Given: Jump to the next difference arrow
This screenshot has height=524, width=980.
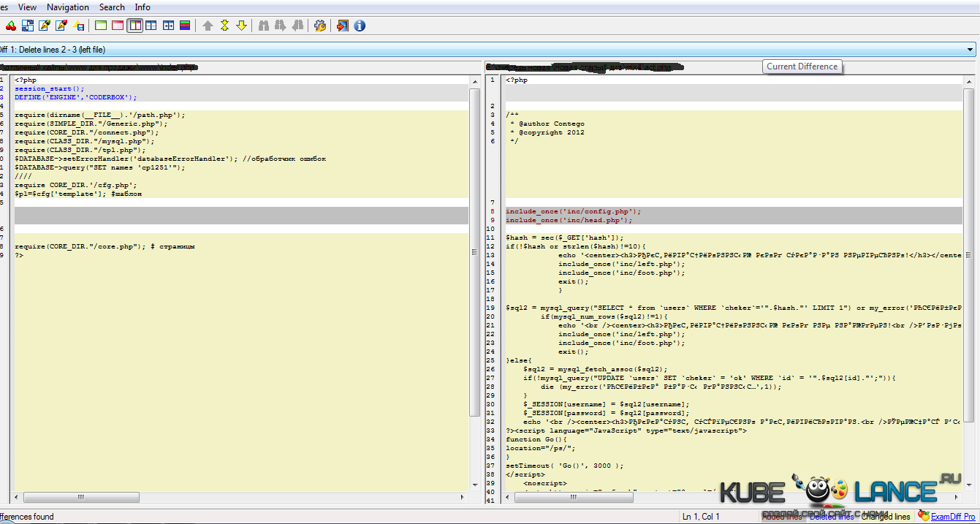Looking at the screenshot, I should click(x=241, y=26).
